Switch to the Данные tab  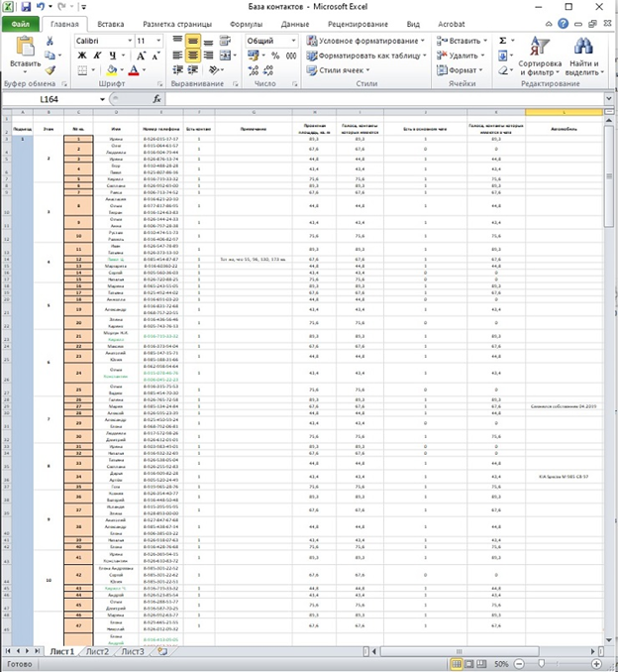tap(295, 24)
